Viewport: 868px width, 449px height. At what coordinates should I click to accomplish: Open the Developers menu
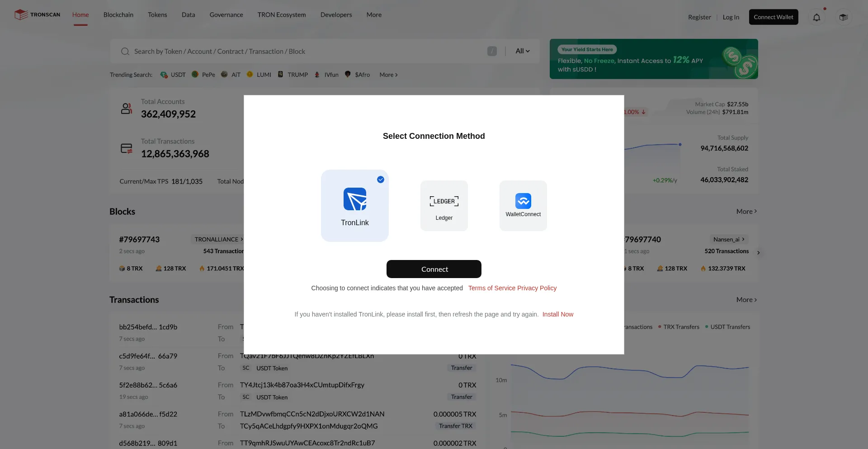point(336,15)
